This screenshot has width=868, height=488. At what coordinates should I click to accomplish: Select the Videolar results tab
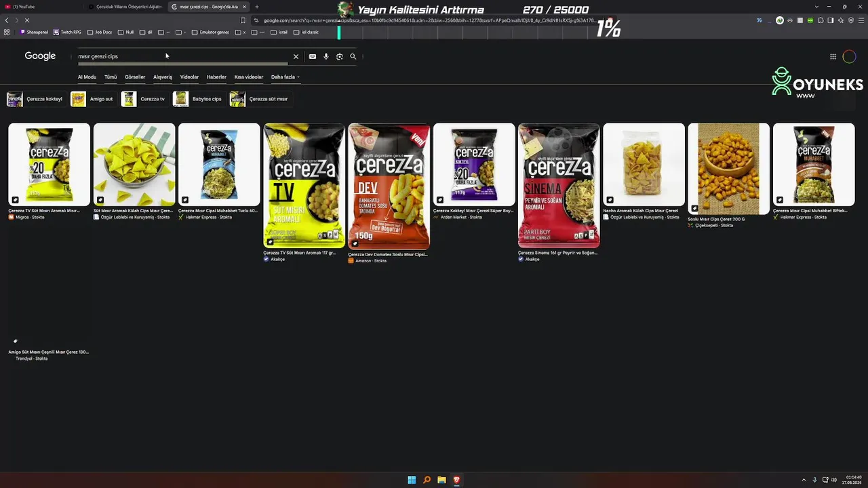click(189, 77)
